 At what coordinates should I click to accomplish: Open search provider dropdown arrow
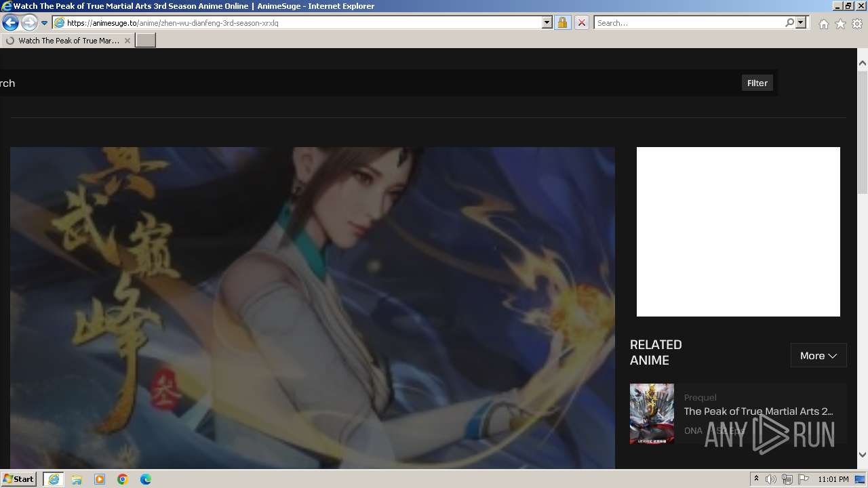click(x=801, y=22)
